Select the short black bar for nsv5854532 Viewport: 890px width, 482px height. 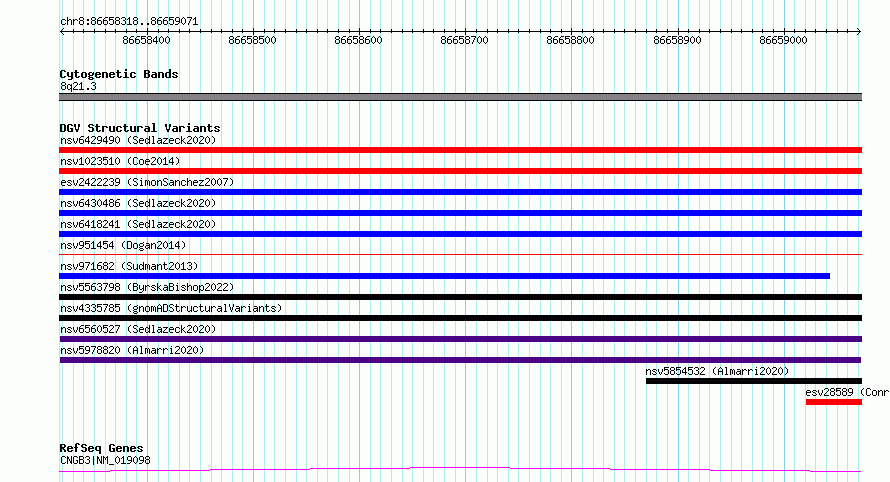[754, 381]
